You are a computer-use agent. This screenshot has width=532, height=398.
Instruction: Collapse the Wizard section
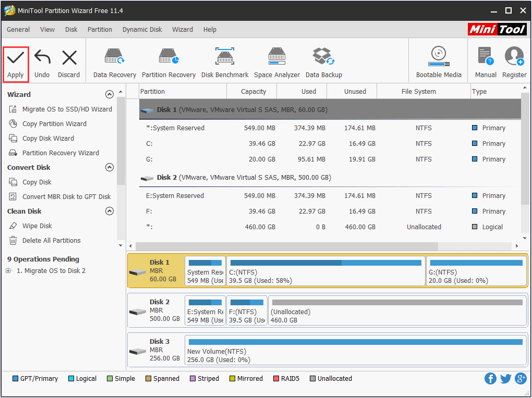109,94
